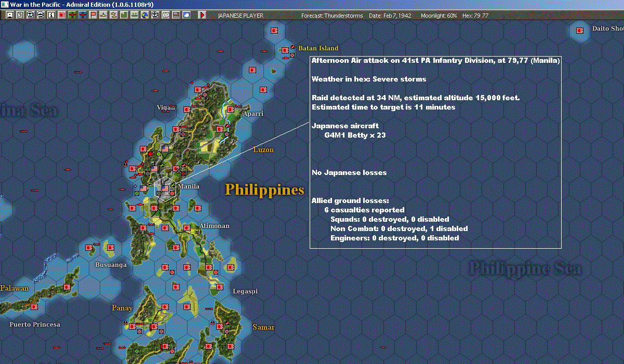Viewport: 624px width, 364px height.
Task: Select the red plane on green toolbar icon
Action: point(72,15)
